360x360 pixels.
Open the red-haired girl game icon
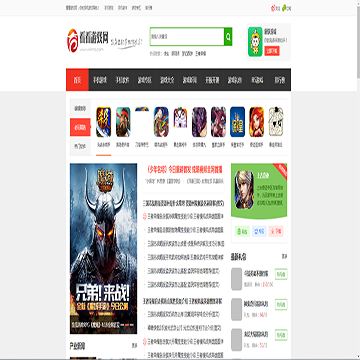coord(256,122)
